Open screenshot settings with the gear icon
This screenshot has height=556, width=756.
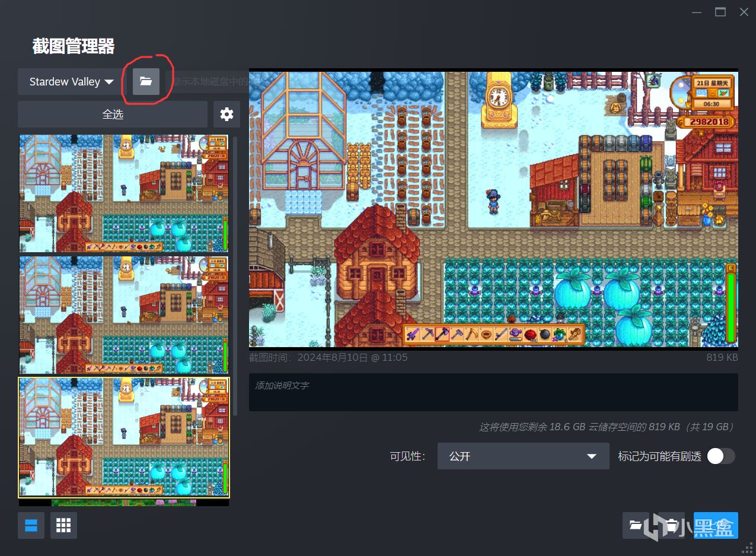tap(227, 114)
